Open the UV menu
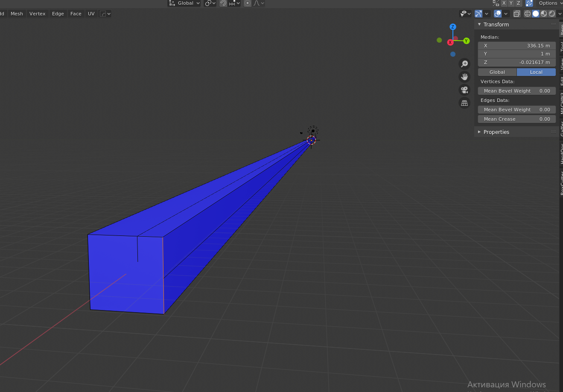 coord(91,14)
